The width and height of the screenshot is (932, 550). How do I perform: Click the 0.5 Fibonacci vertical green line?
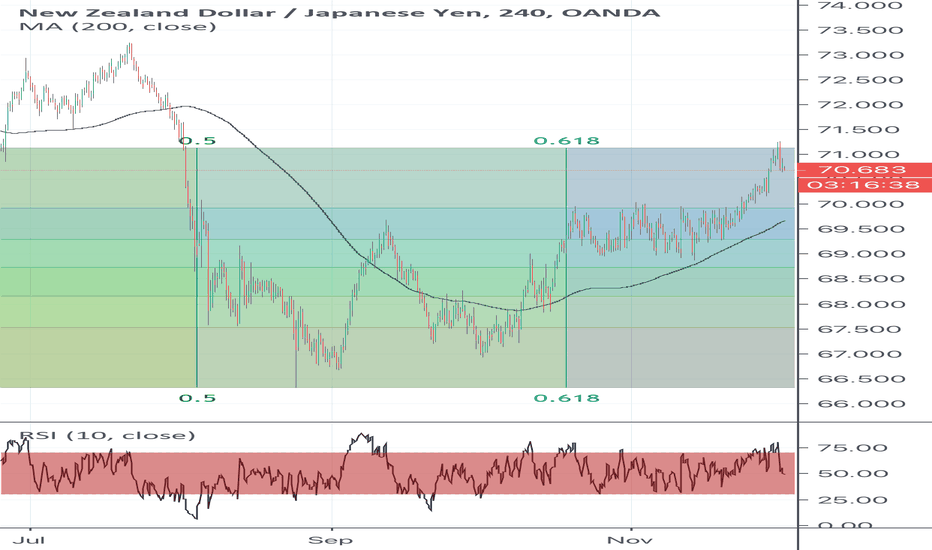coord(197,300)
